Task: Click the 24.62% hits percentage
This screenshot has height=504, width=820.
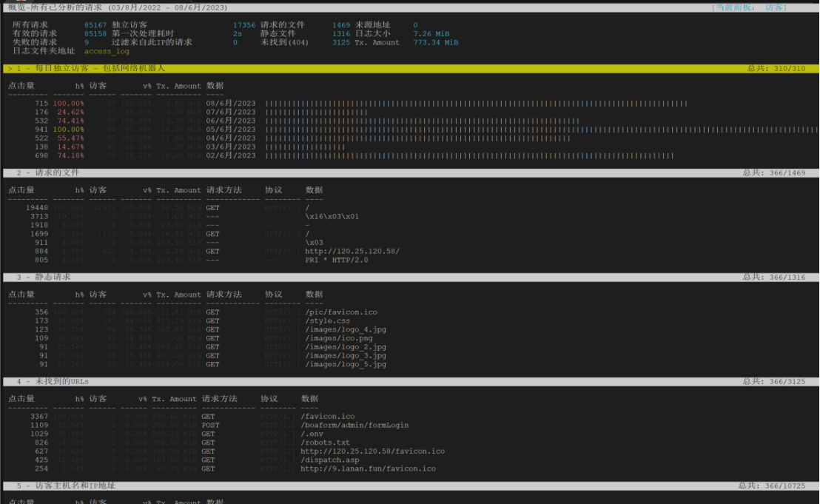Action: (x=70, y=112)
